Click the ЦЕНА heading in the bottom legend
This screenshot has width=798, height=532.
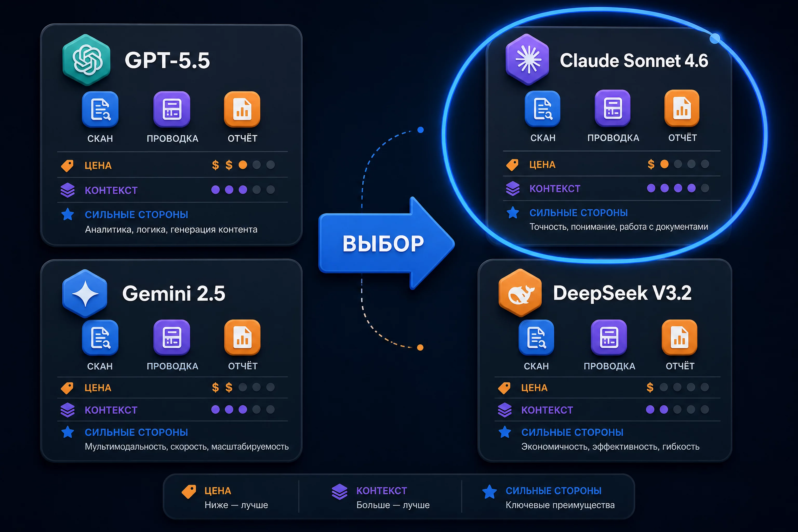point(218,491)
